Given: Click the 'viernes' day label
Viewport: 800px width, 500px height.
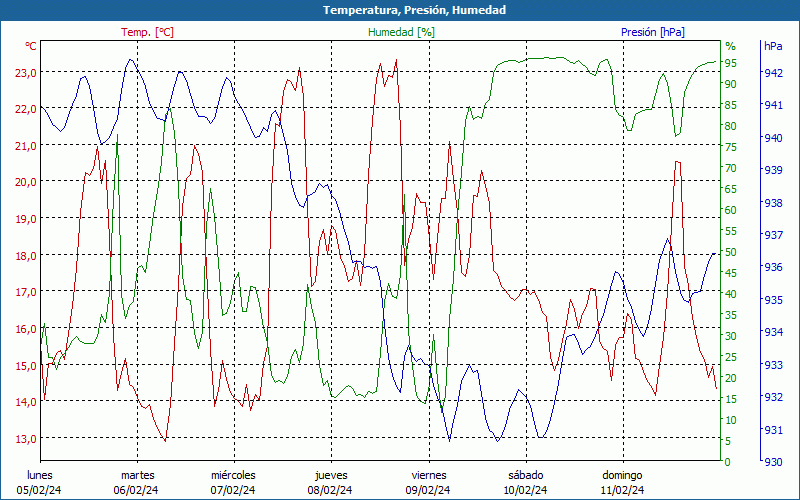Looking at the screenshot, I should click(429, 475).
